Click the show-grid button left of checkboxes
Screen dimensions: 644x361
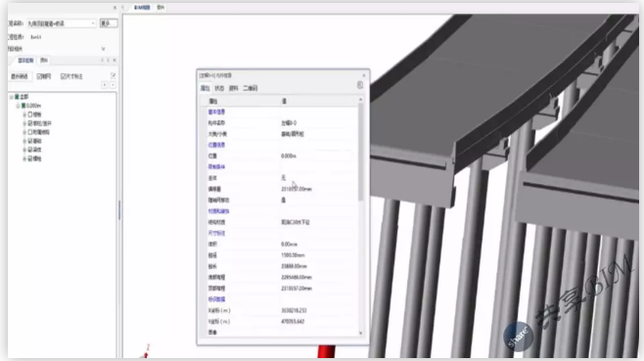click(x=20, y=76)
